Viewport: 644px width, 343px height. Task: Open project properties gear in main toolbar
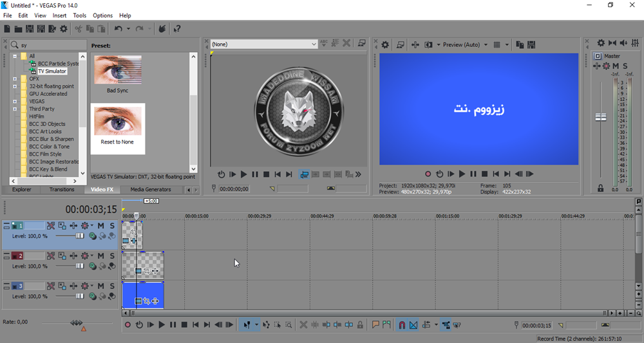(x=64, y=29)
